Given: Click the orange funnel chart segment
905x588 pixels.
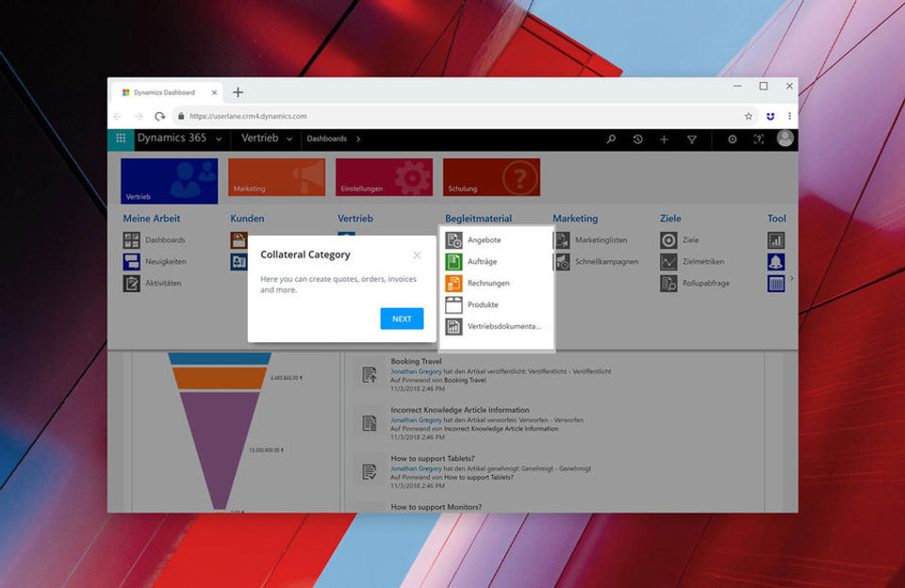Looking at the screenshot, I should (x=220, y=378).
